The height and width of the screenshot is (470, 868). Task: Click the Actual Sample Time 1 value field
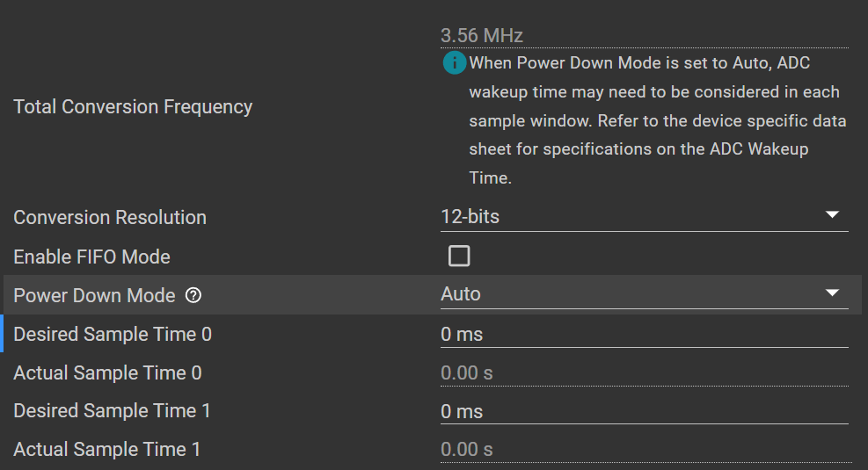click(642, 450)
